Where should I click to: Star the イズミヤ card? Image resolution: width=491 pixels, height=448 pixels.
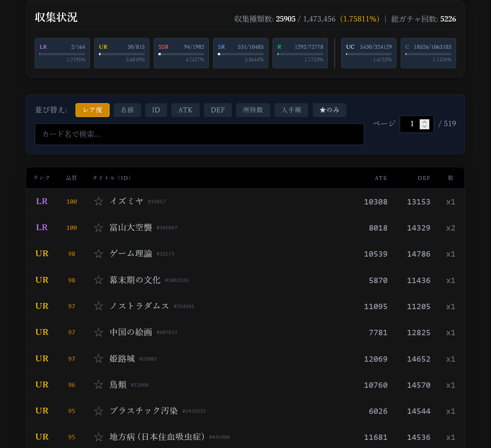point(99,201)
